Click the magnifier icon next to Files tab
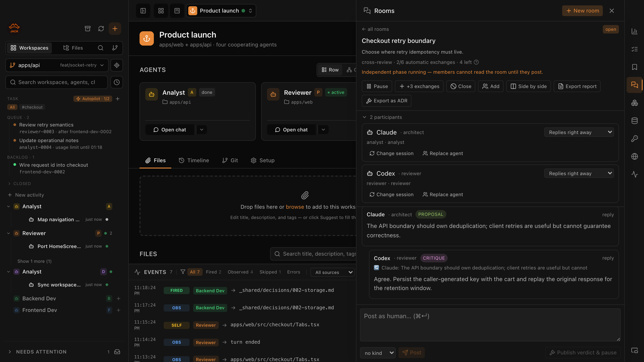This screenshot has height=362, width=644. [100, 48]
